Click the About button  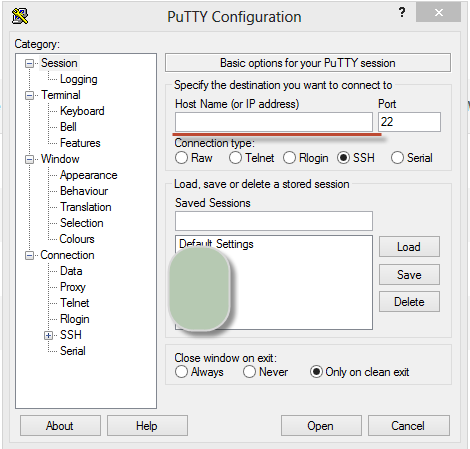tap(60, 426)
